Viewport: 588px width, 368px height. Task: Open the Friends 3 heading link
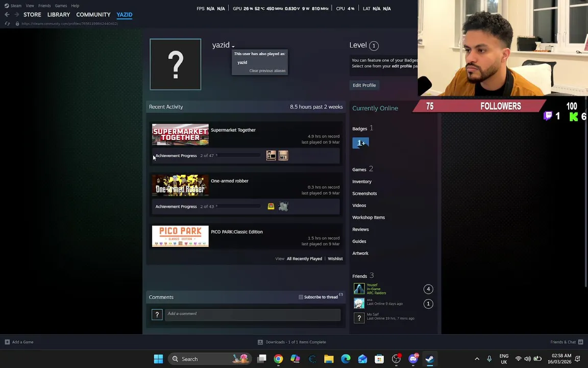[363, 275]
